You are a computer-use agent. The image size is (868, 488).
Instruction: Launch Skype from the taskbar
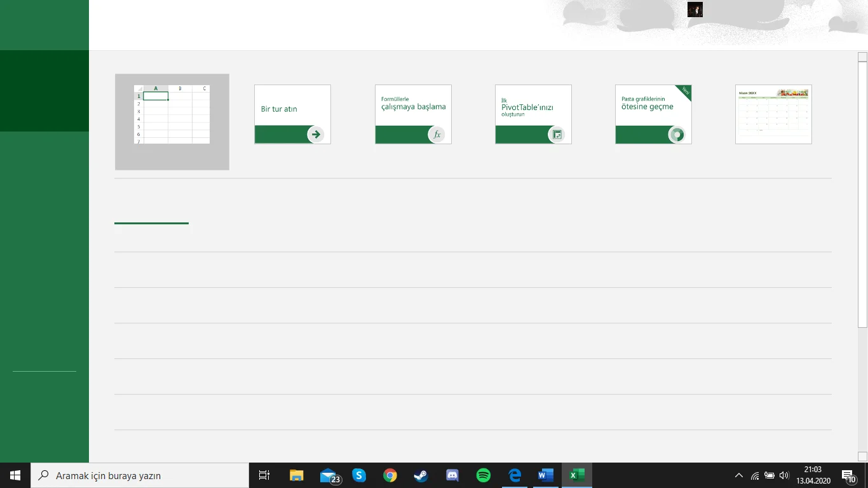point(359,475)
